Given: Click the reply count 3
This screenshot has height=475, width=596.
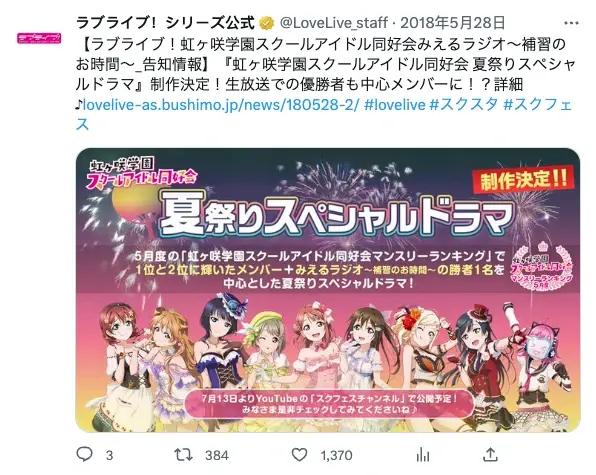Looking at the screenshot, I should (x=109, y=455).
